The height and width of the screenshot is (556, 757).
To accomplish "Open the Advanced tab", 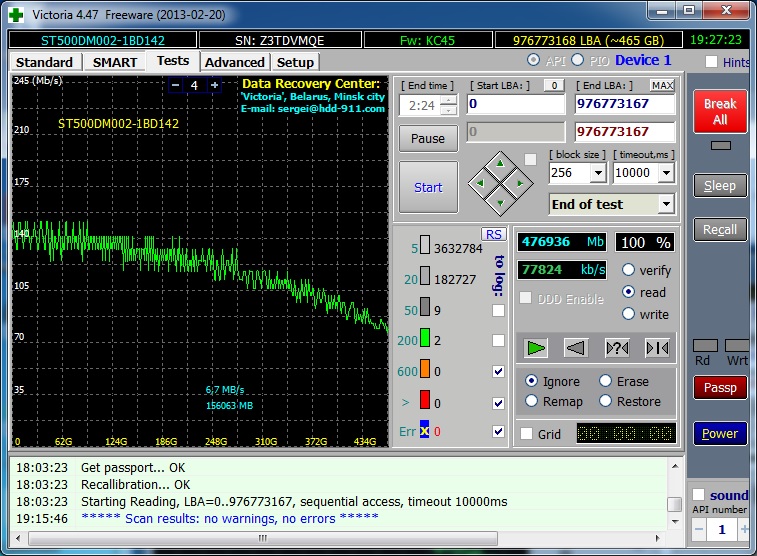I will [235, 62].
